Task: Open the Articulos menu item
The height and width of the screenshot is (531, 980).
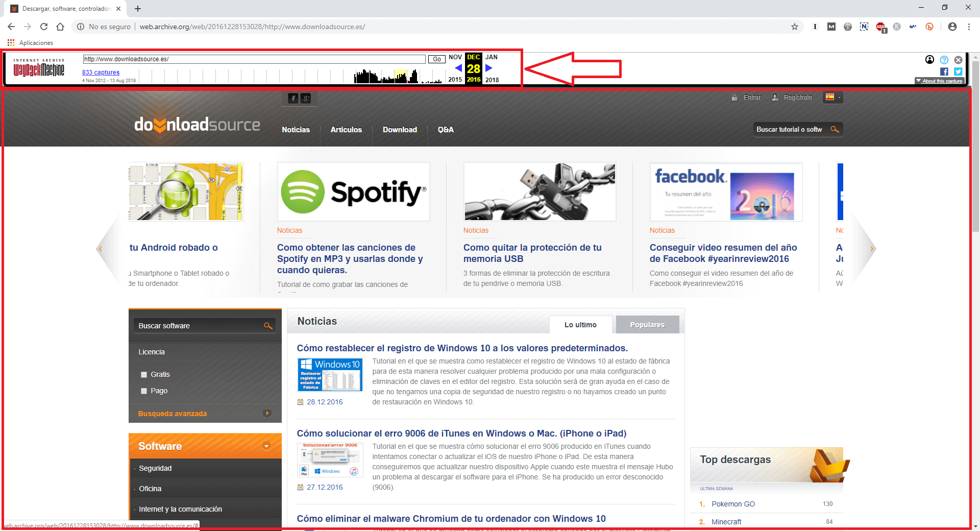Action: click(346, 130)
